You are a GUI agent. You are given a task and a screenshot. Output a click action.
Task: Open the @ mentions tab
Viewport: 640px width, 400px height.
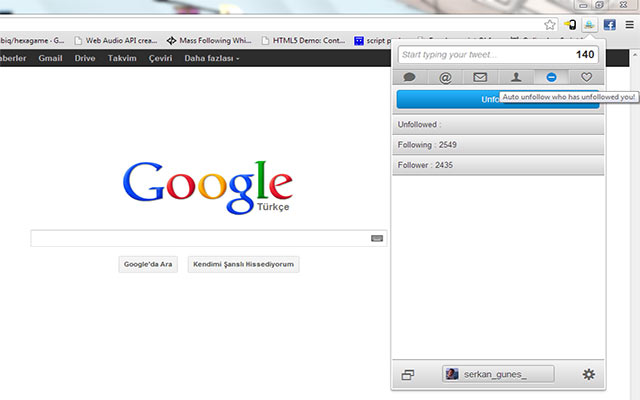tap(445, 77)
